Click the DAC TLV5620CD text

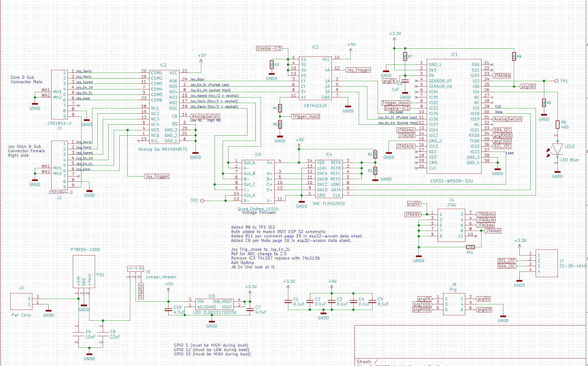pyautogui.click(x=329, y=204)
